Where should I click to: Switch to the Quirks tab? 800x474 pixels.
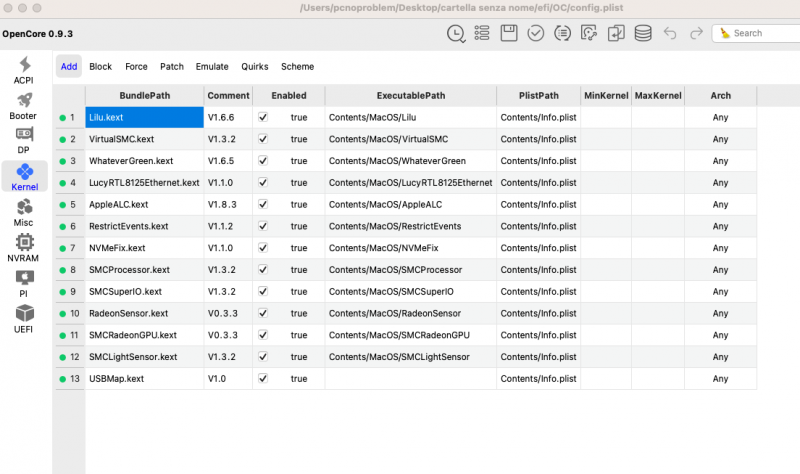click(x=254, y=67)
